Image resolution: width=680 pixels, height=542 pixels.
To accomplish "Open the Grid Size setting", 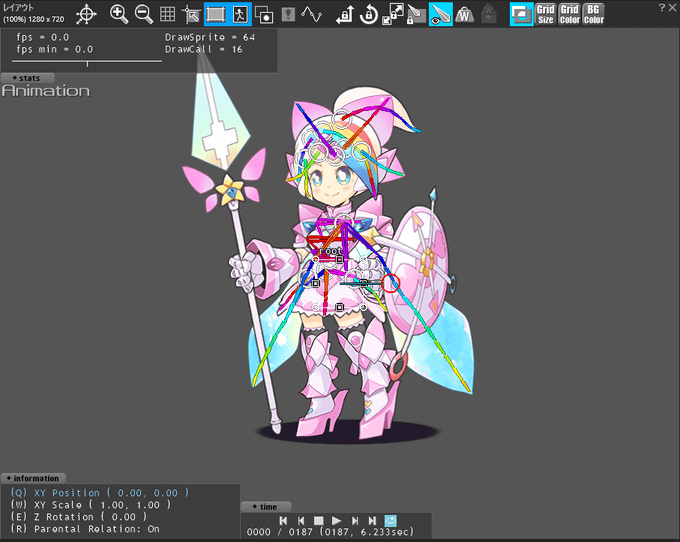I will click(x=546, y=14).
